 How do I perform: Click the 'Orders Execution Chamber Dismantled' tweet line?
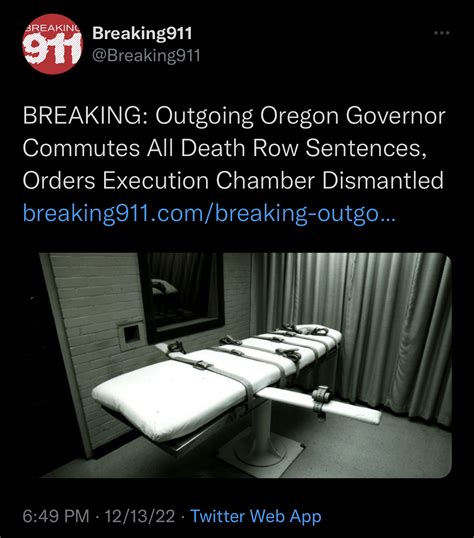pyautogui.click(x=233, y=180)
